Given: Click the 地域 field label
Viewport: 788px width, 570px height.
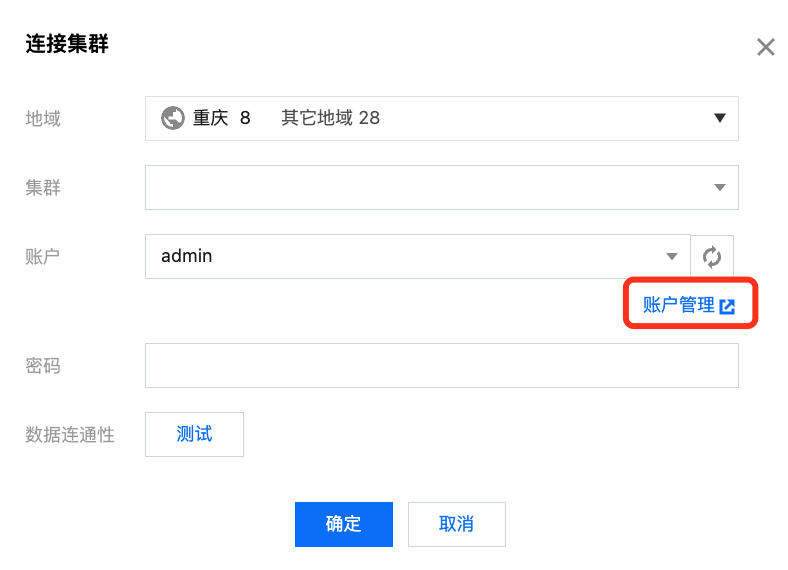Looking at the screenshot, I should click(x=43, y=118).
